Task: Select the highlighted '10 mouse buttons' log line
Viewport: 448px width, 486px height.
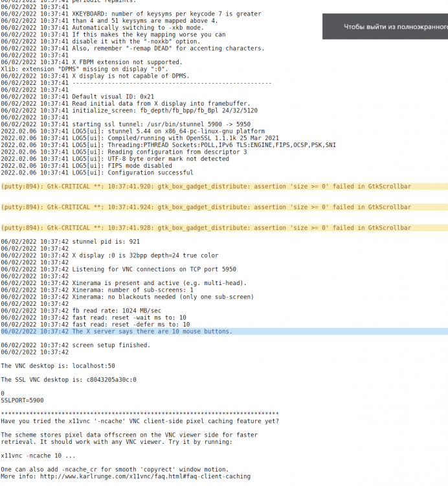Action: pos(224,331)
